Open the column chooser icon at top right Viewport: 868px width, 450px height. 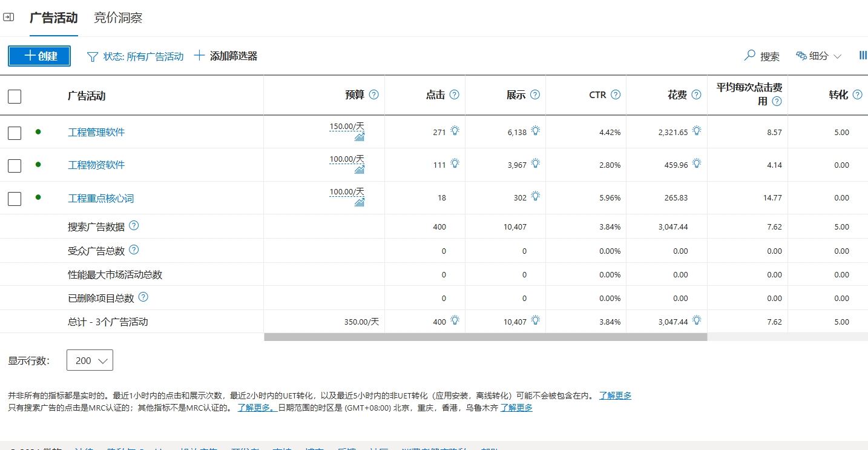(x=863, y=55)
